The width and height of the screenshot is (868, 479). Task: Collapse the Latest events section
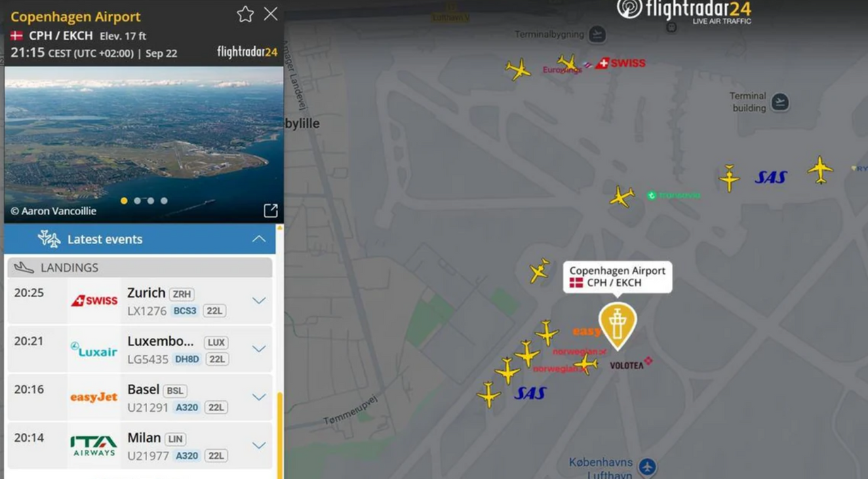point(259,239)
